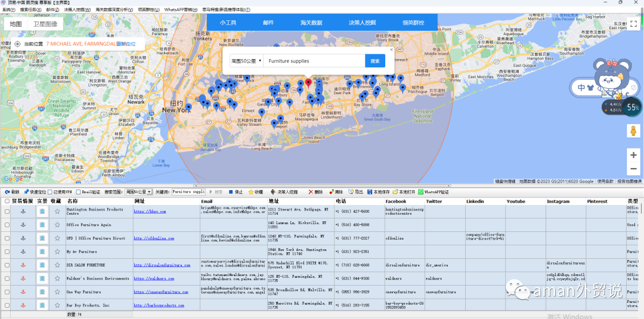Click the trade info anchor for Waldner's
644x319 pixels.
click(23, 278)
